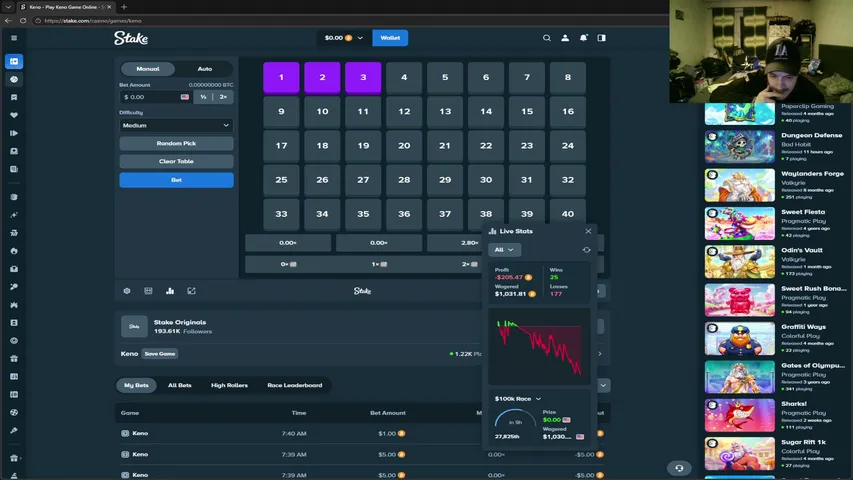Toggle theatre mode icon below game

(x=149, y=291)
